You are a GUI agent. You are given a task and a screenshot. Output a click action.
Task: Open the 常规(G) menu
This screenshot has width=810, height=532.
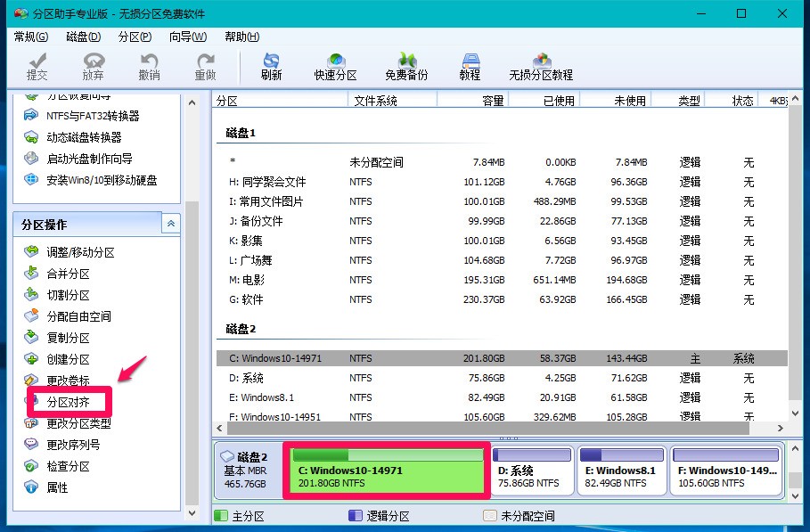coord(31,37)
